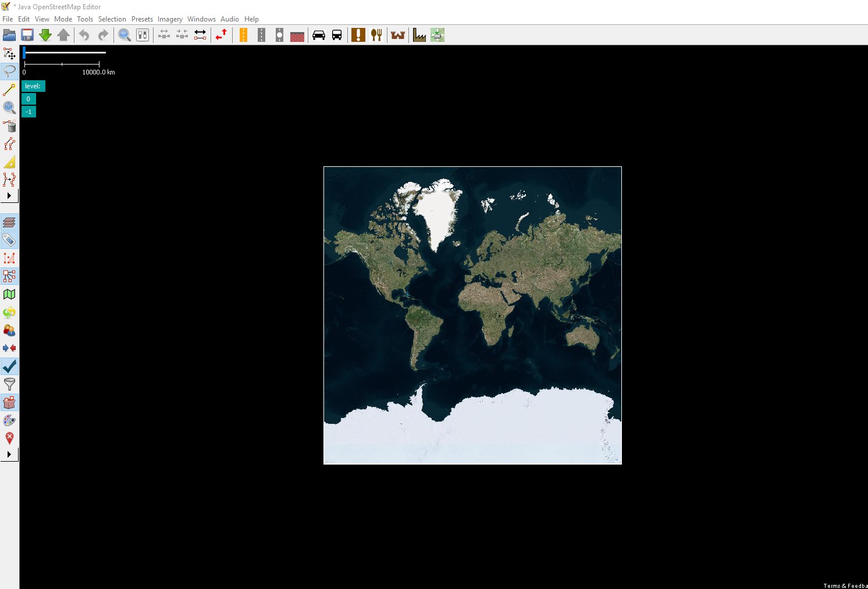868x589 pixels.
Task: Upload data using the gray up arrow
Action: click(63, 35)
